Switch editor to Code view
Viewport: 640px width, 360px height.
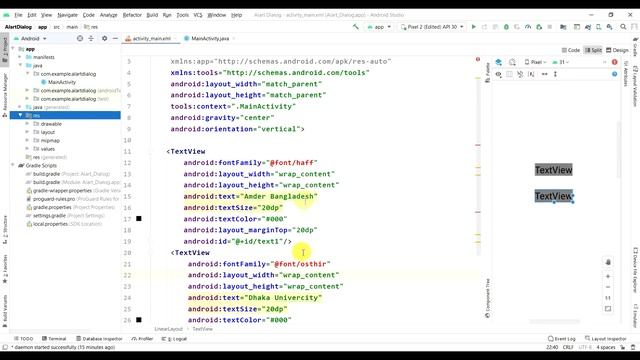tap(571, 50)
